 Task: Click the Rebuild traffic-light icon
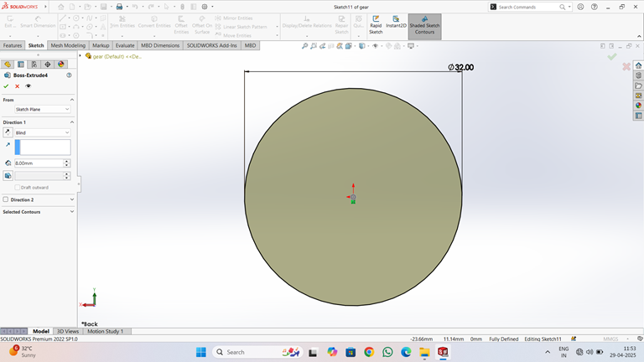click(182, 7)
